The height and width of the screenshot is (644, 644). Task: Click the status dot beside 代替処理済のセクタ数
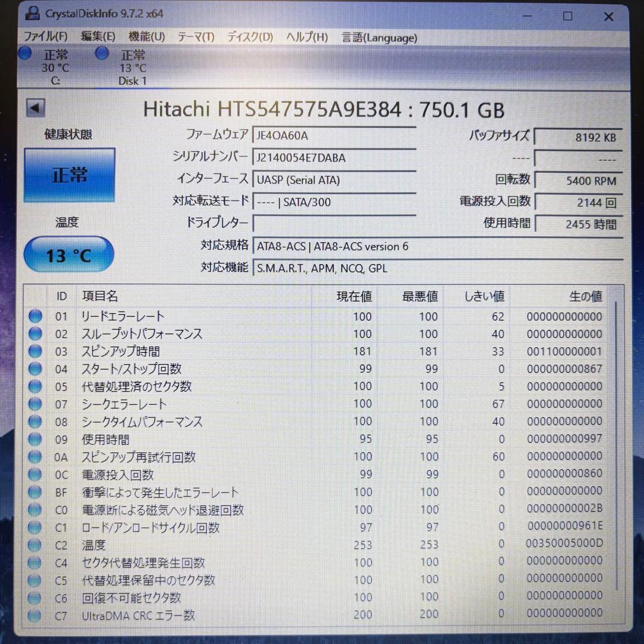(x=35, y=386)
